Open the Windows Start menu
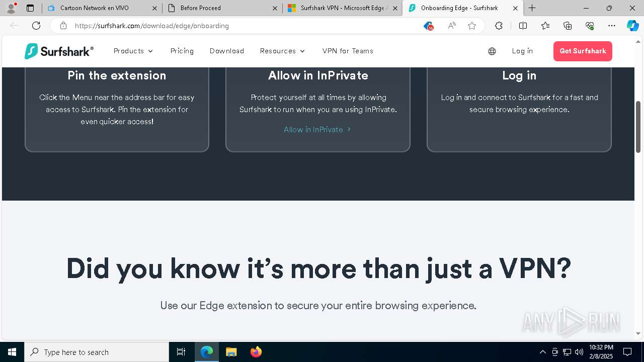The image size is (644, 362). pos(12,352)
